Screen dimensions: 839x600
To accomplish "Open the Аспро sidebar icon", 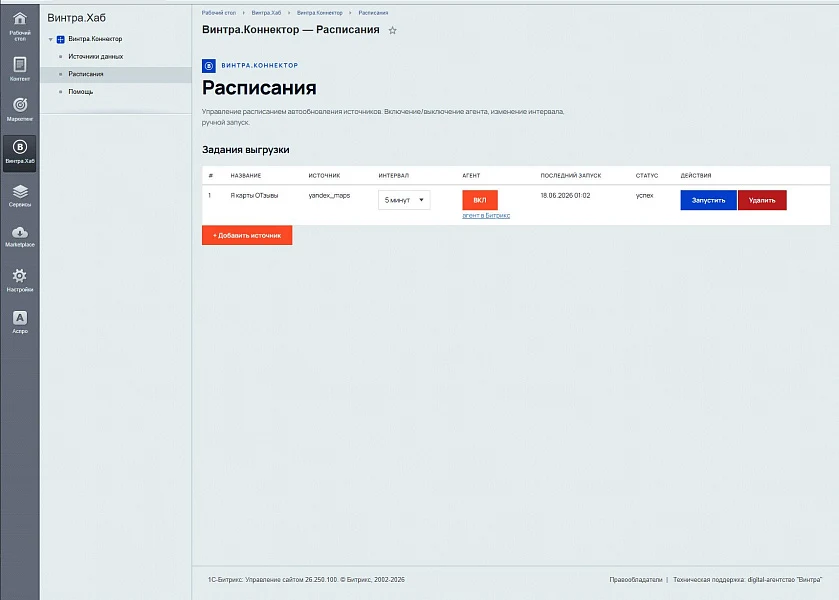I will pyautogui.click(x=20, y=322).
